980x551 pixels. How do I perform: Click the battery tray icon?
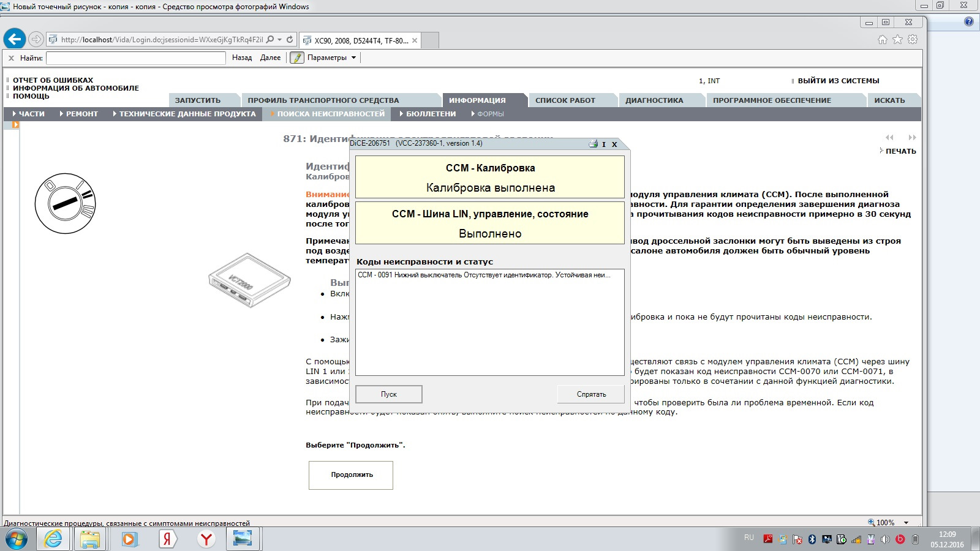click(915, 539)
